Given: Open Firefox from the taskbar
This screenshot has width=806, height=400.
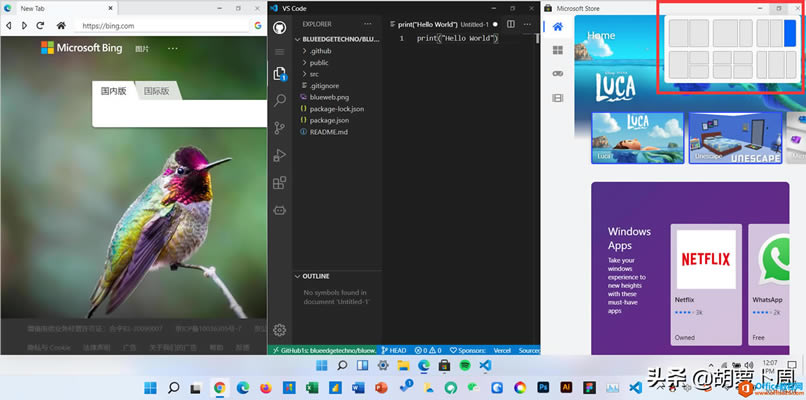Looking at the screenshot, I should (266, 388).
